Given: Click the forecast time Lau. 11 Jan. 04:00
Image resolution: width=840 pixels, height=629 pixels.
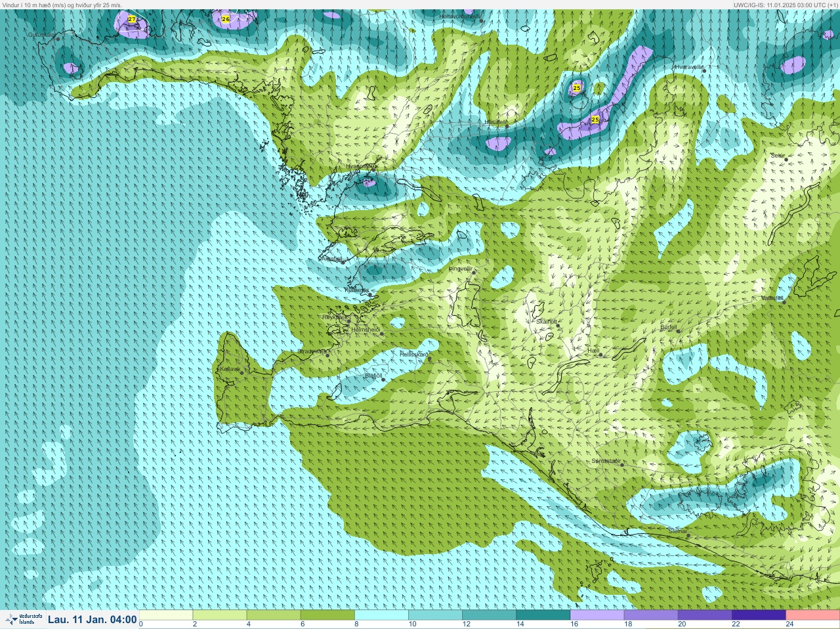Looking at the screenshot, I should [93, 619].
